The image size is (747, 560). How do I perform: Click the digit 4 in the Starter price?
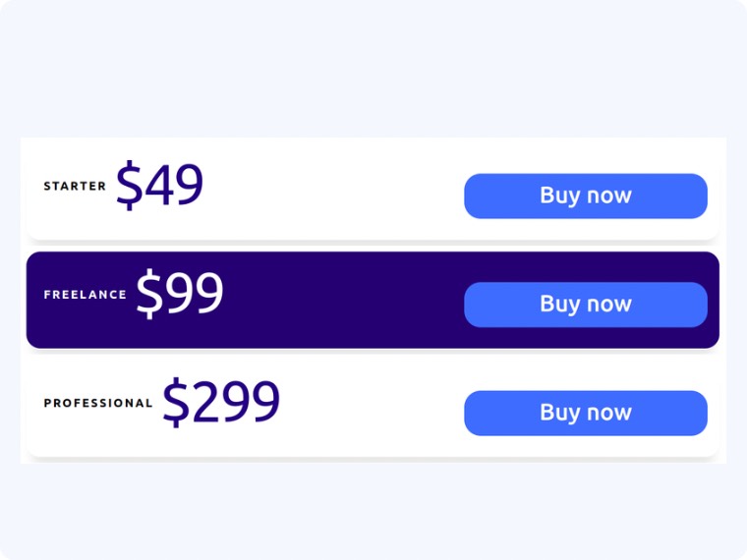(x=159, y=186)
